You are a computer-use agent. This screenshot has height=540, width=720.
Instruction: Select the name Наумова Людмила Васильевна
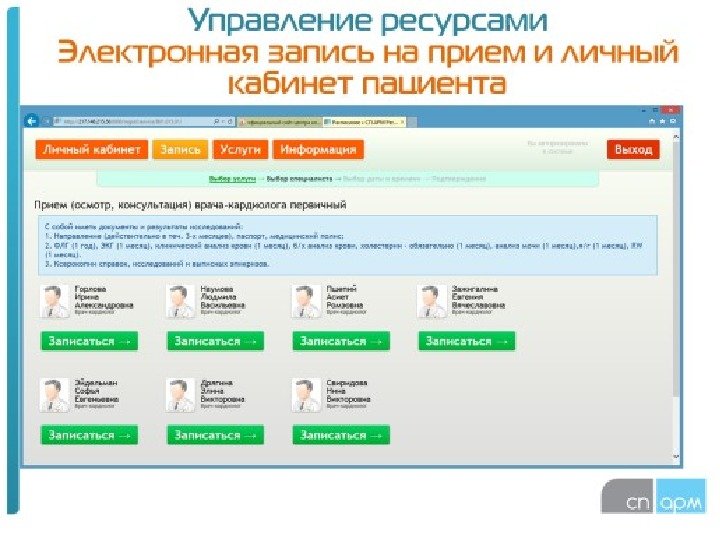pos(223,297)
